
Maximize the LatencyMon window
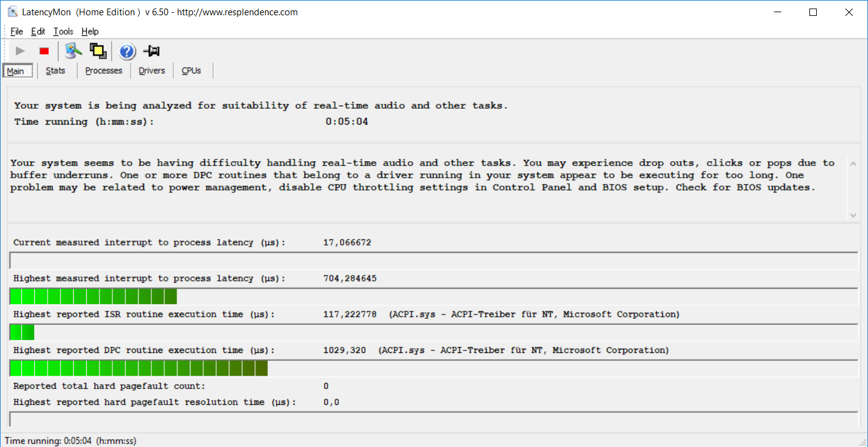813,12
